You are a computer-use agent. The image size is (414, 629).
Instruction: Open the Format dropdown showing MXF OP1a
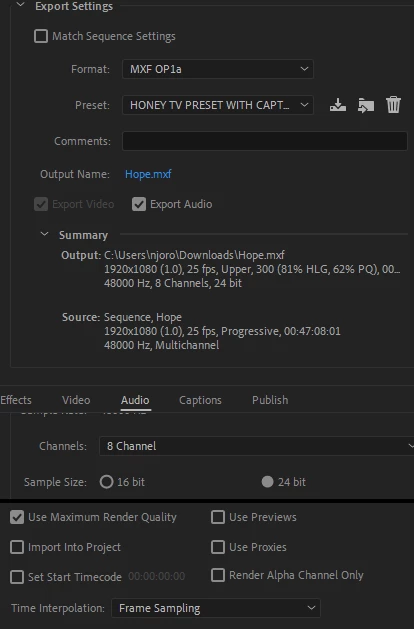218,69
